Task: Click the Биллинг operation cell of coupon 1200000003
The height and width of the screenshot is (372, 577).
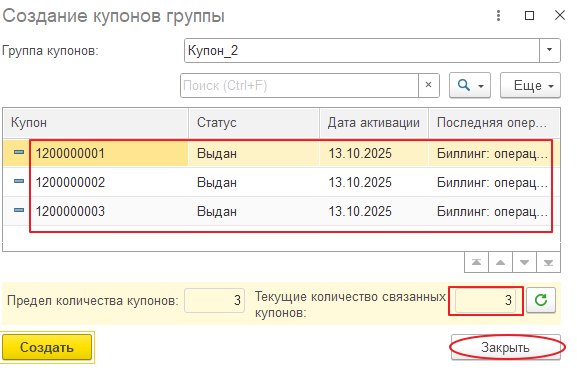Action: [492, 212]
